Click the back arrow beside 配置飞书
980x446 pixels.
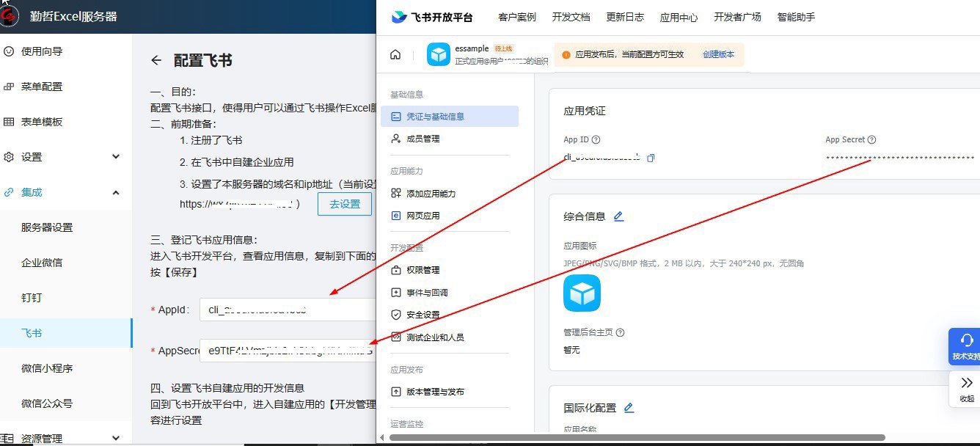click(156, 61)
